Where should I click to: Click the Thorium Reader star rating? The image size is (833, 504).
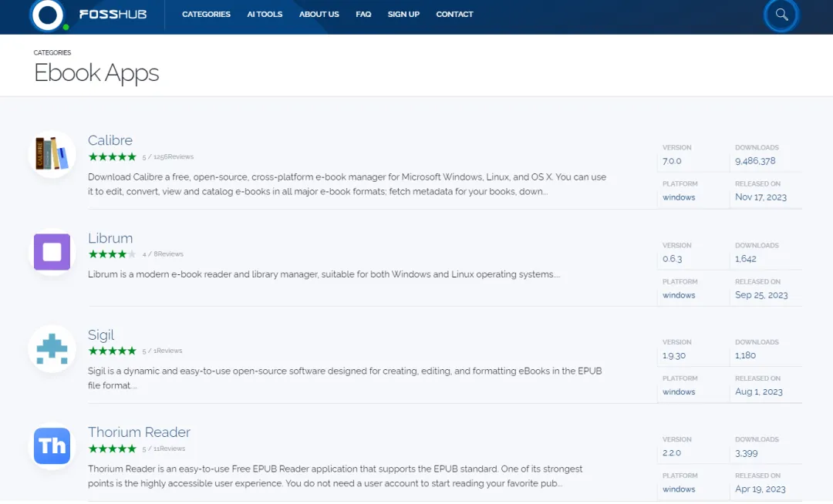[x=112, y=449]
